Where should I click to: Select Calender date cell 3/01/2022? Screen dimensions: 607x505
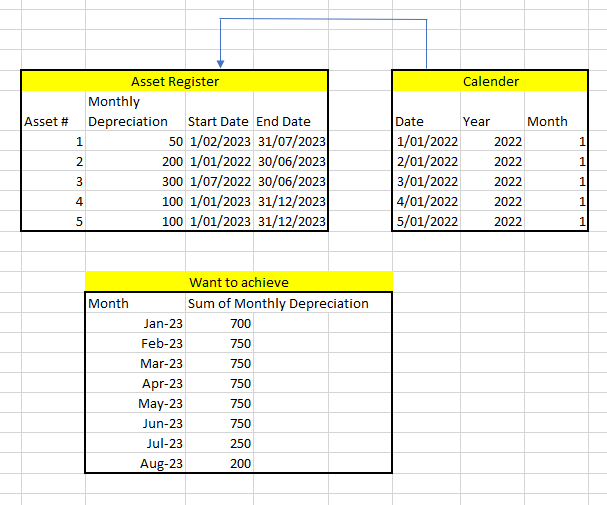click(x=427, y=181)
